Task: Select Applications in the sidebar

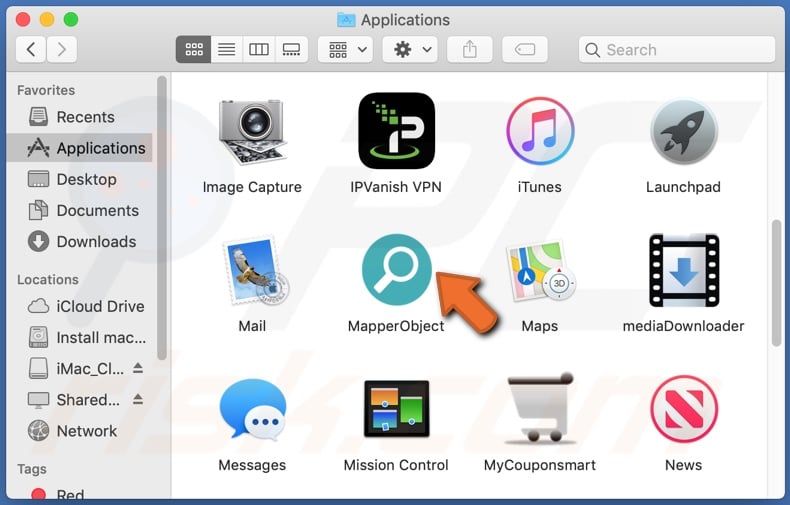Action: click(x=81, y=148)
